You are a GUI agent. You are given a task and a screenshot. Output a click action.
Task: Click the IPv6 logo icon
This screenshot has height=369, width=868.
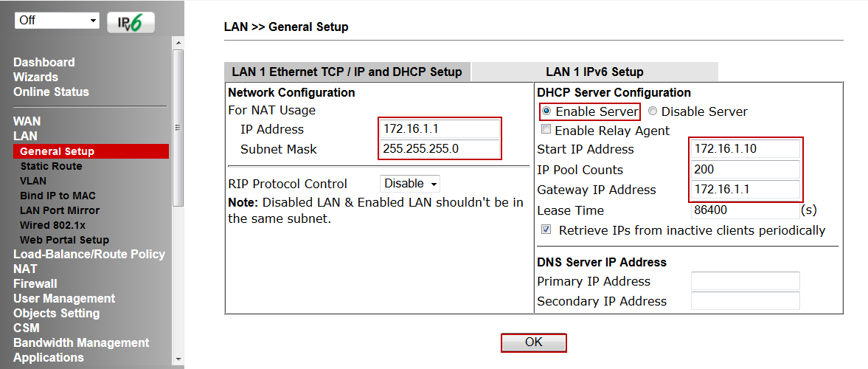click(131, 22)
